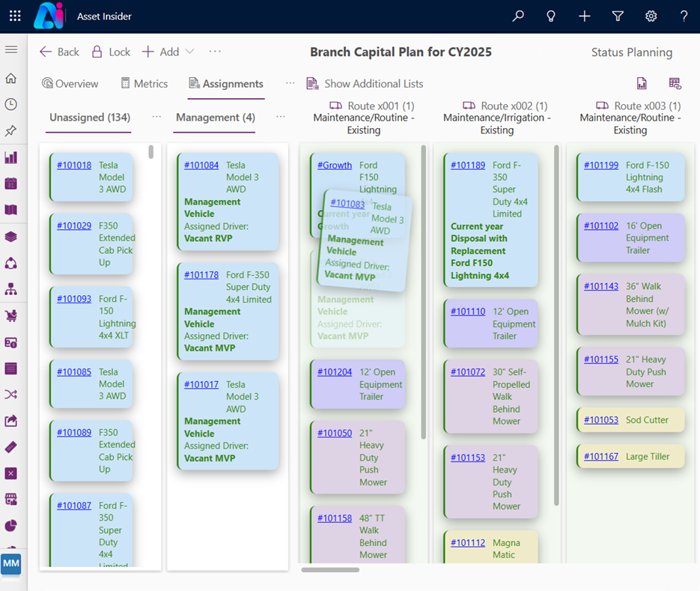
Task: Open Pinned pushpin icon in sidebar
Action: pos(11,131)
